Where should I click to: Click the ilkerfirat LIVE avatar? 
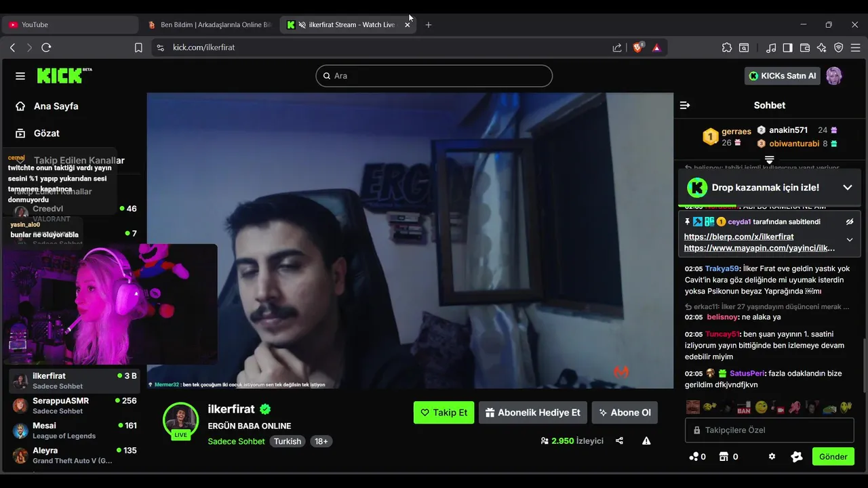pos(180,420)
